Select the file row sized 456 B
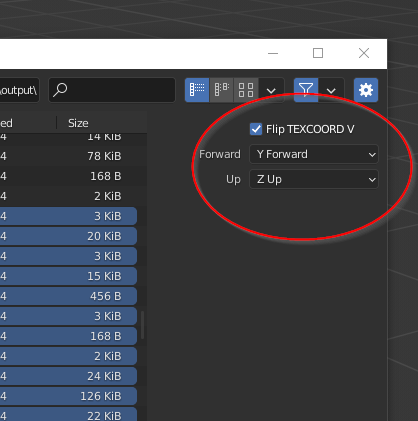 point(68,296)
